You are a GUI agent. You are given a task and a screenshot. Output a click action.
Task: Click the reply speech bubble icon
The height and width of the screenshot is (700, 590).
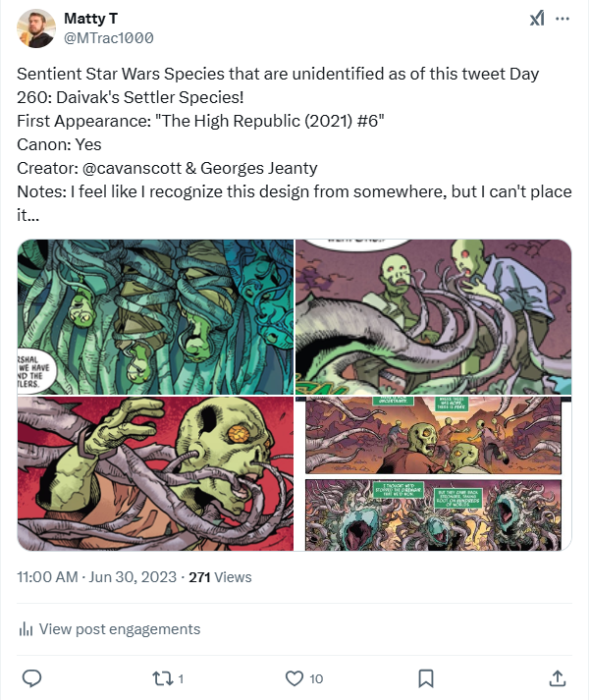pyautogui.click(x=31, y=677)
